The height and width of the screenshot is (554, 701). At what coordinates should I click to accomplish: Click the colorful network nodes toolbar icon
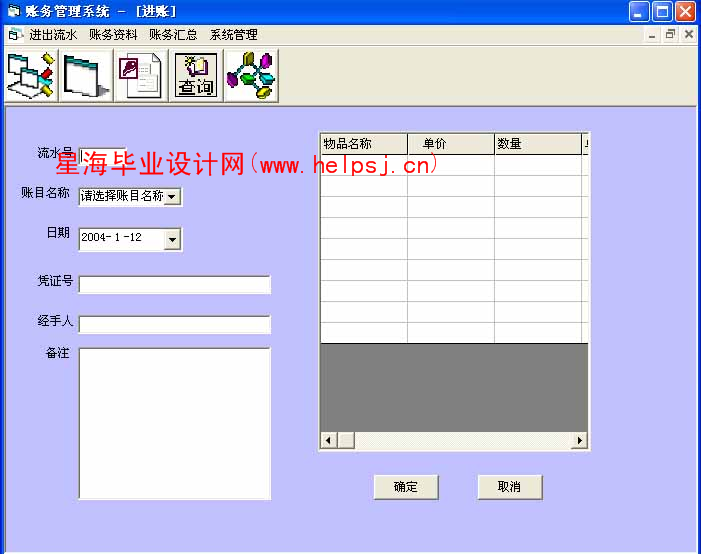tap(251, 76)
